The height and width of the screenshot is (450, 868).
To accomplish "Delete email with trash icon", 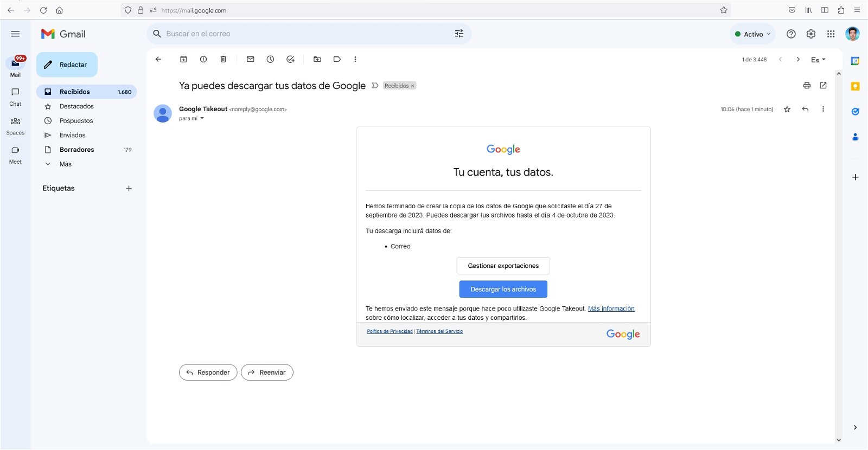I will [223, 59].
